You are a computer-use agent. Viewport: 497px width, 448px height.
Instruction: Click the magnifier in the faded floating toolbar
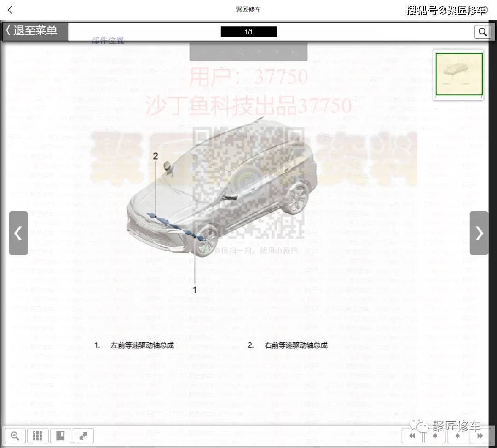pos(240,52)
